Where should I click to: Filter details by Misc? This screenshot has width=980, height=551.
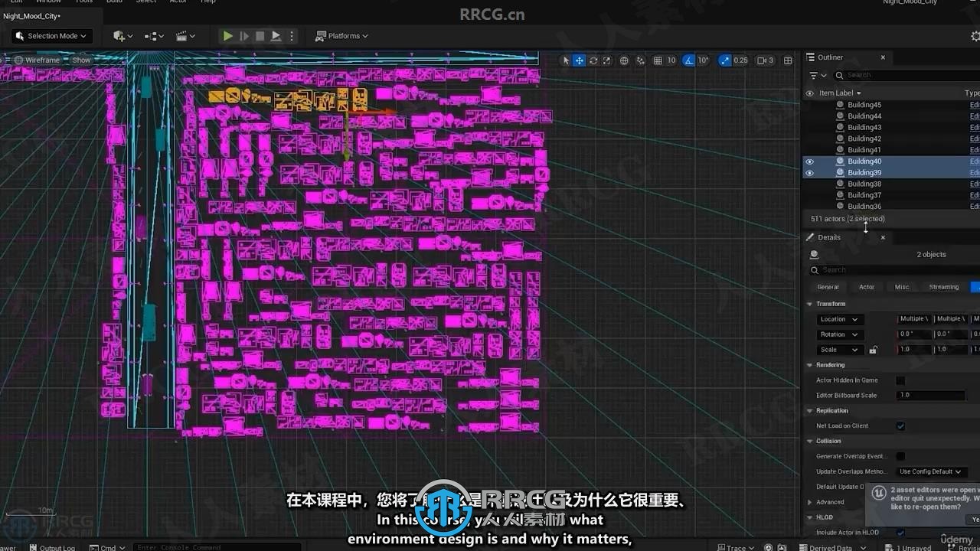tap(902, 287)
